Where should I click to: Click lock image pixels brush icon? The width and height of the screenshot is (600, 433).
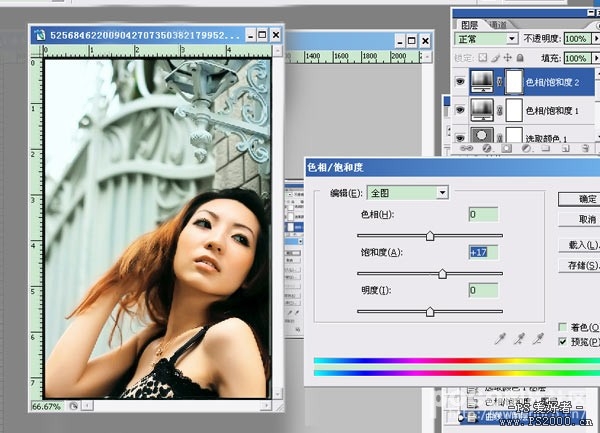pyautogui.click(x=496, y=58)
